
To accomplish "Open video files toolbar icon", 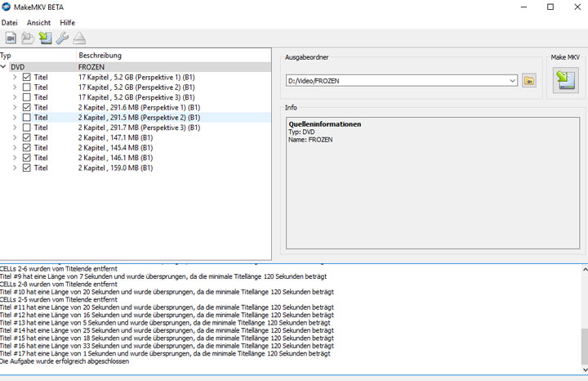I will pyautogui.click(x=11, y=38).
